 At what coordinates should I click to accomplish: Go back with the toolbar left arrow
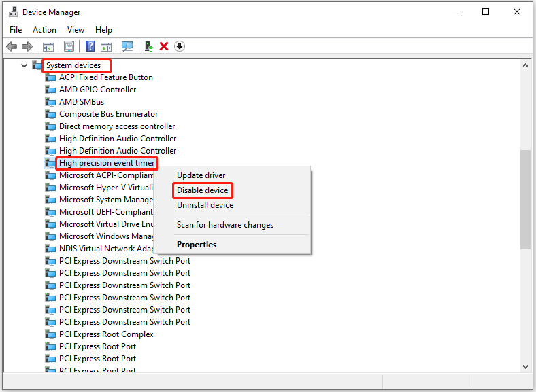tap(12, 46)
